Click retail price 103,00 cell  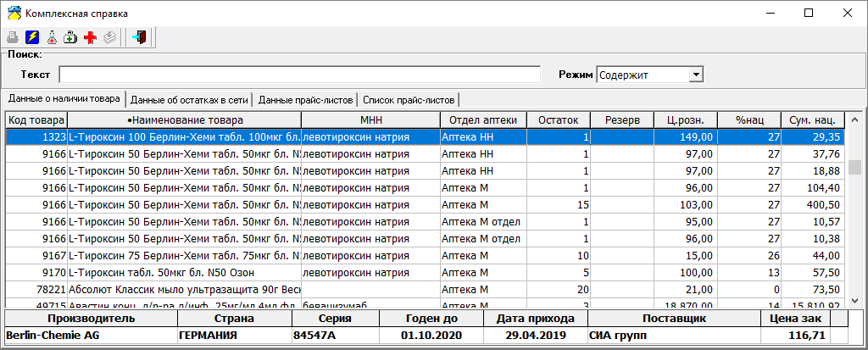685,205
